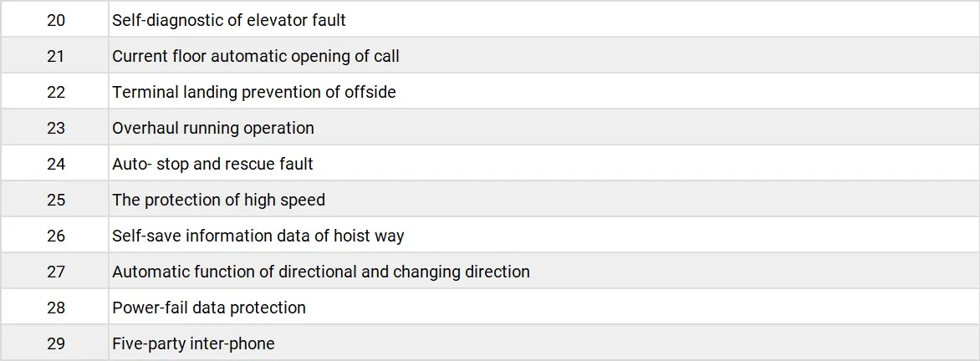This screenshot has height=361, width=980.
Task: Select 'Five-party inter-phone' entry
Action: 193,343
